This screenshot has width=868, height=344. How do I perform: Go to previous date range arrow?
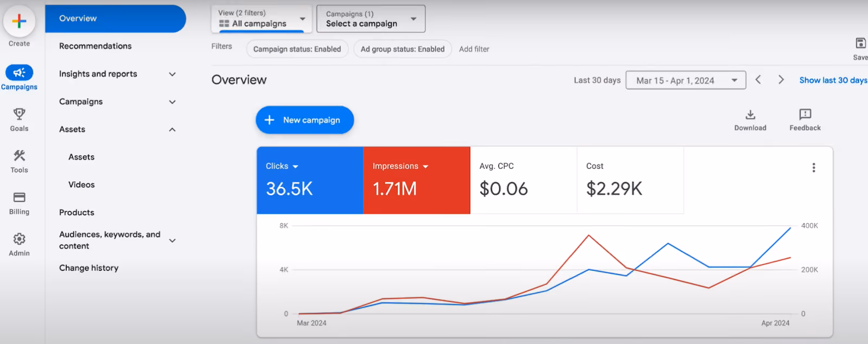(x=758, y=80)
